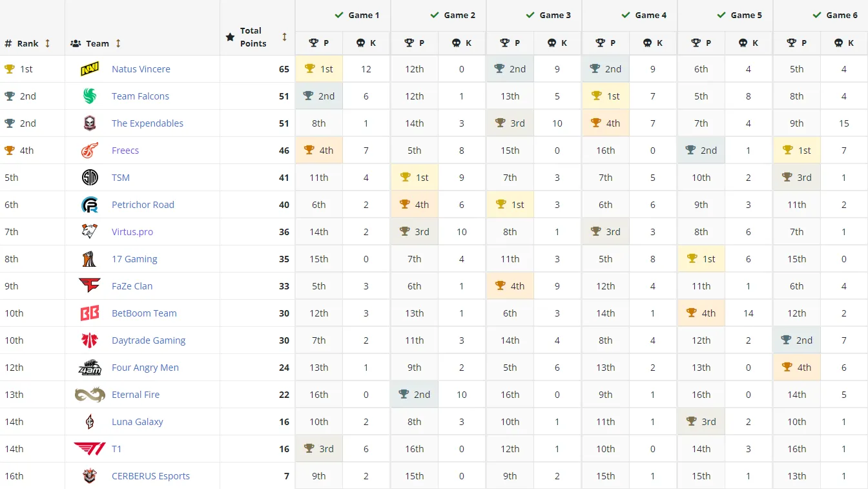Select the Game 4 column header

[644, 15]
